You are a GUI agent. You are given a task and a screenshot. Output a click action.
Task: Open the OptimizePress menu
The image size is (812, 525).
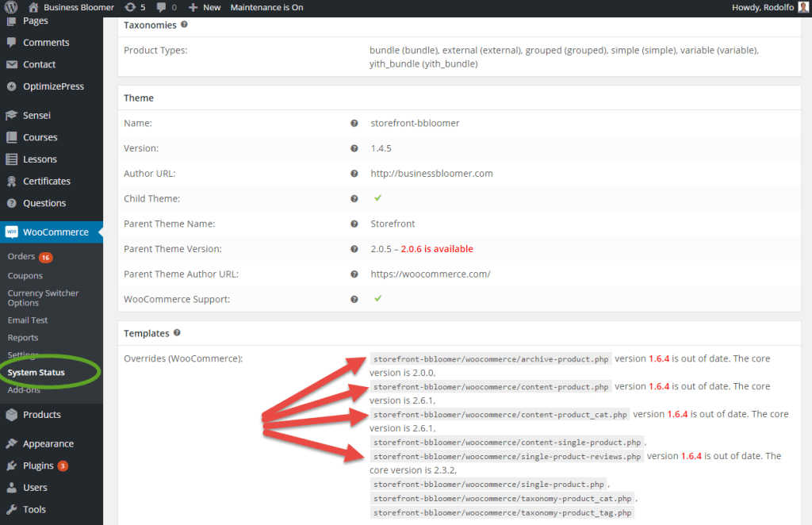[52, 86]
